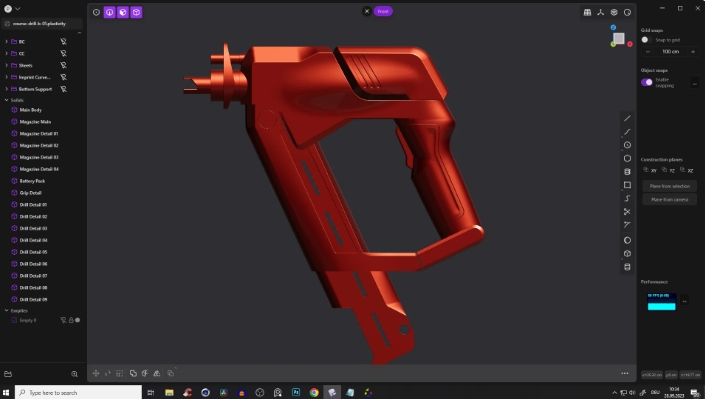This screenshot has height=399, width=705.
Task: Collapse the Empties section
Action: click(x=6, y=310)
